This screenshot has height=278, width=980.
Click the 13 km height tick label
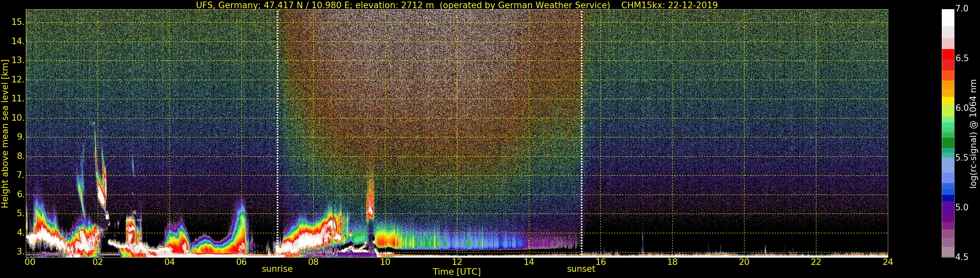(18, 60)
